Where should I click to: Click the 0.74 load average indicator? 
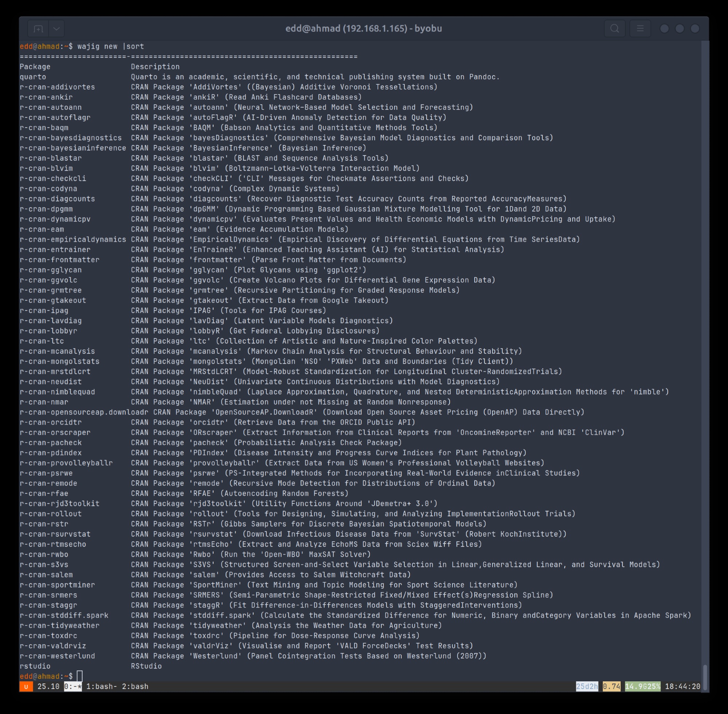(611, 686)
